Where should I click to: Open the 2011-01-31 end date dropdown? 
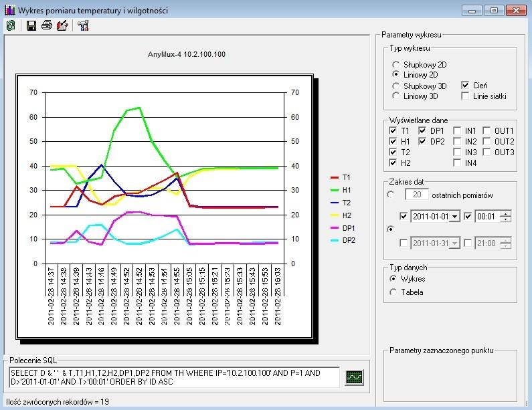(454, 243)
